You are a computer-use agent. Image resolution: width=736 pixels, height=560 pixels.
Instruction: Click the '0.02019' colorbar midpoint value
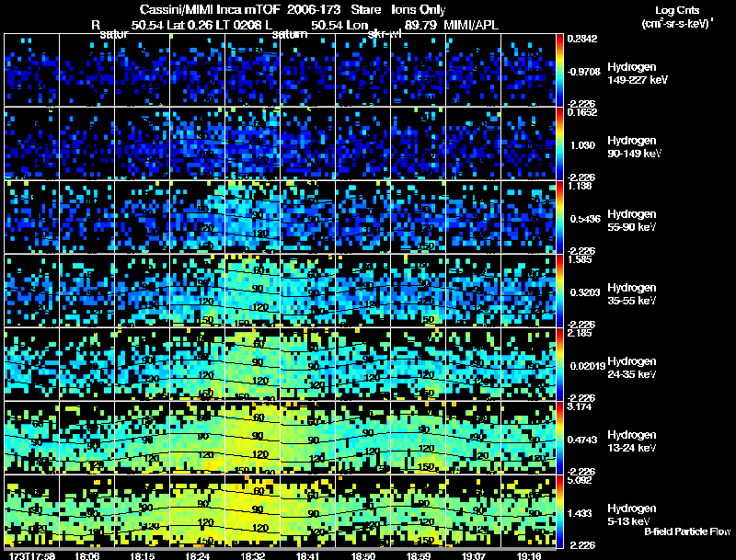coord(588,366)
